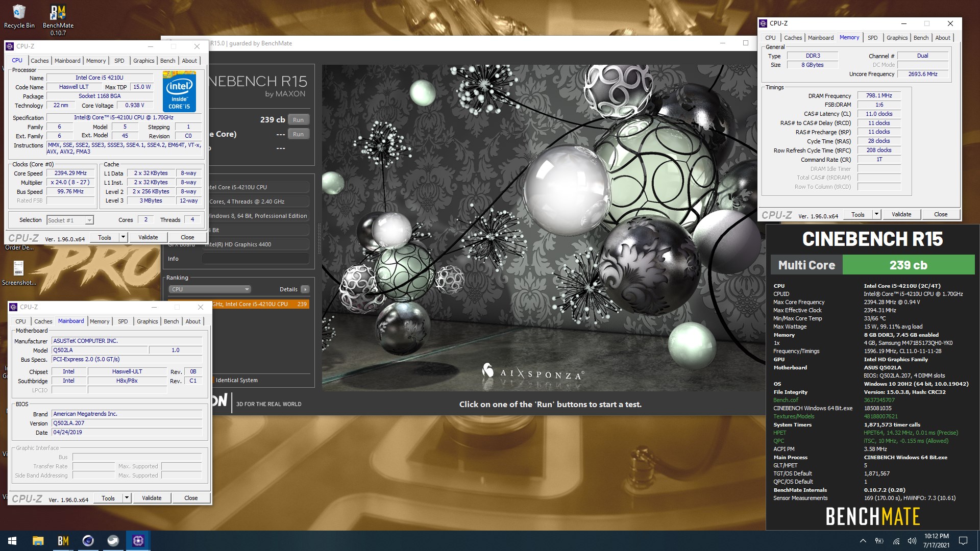Open the Memory tab in top-left CPU-Z

(96, 61)
